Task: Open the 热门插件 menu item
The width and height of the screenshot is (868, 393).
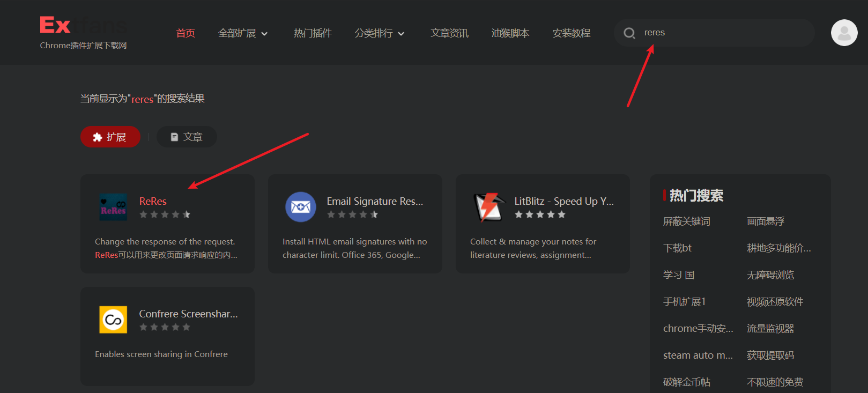Action: (313, 33)
